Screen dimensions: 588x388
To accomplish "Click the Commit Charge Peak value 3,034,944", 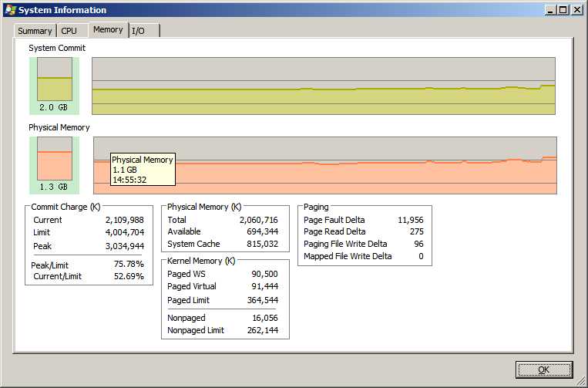I will click(125, 246).
